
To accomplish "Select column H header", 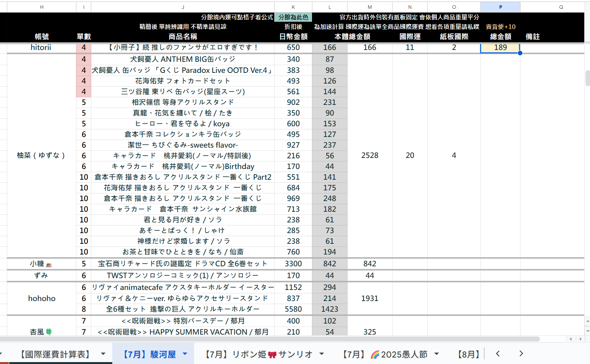I will [x=42, y=7].
